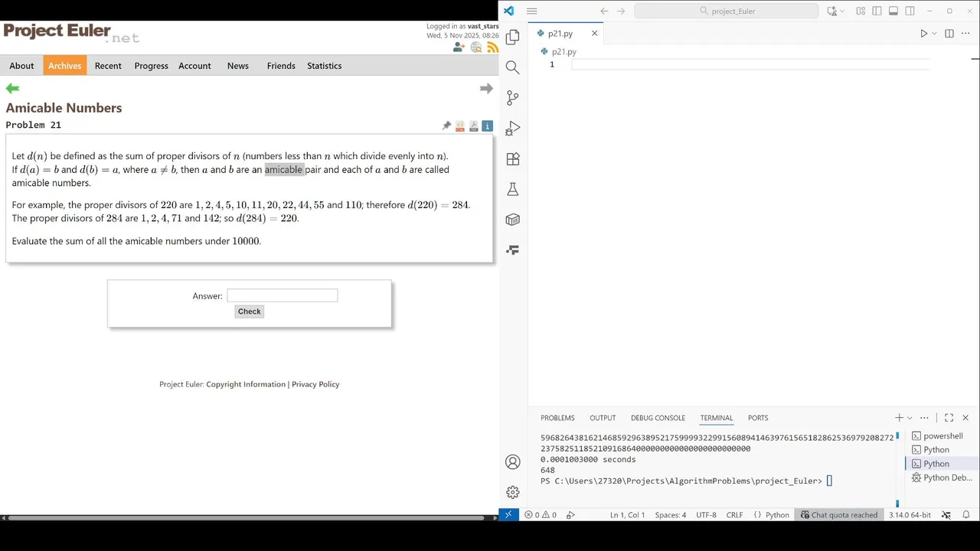Open the Search view in activity bar
The height and width of the screenshot is (551, 980).
tap(513, 67)
